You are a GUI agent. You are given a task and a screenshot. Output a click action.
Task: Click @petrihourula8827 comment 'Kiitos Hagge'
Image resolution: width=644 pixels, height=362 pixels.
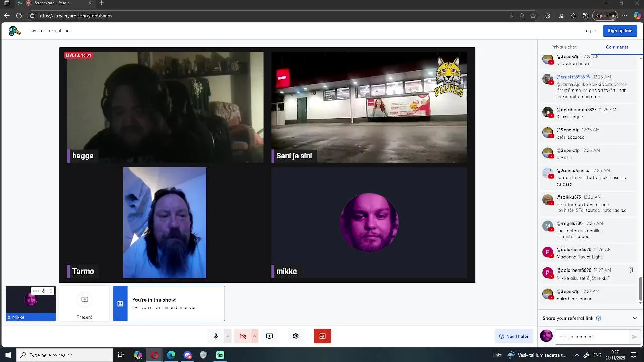click(570, 117)
